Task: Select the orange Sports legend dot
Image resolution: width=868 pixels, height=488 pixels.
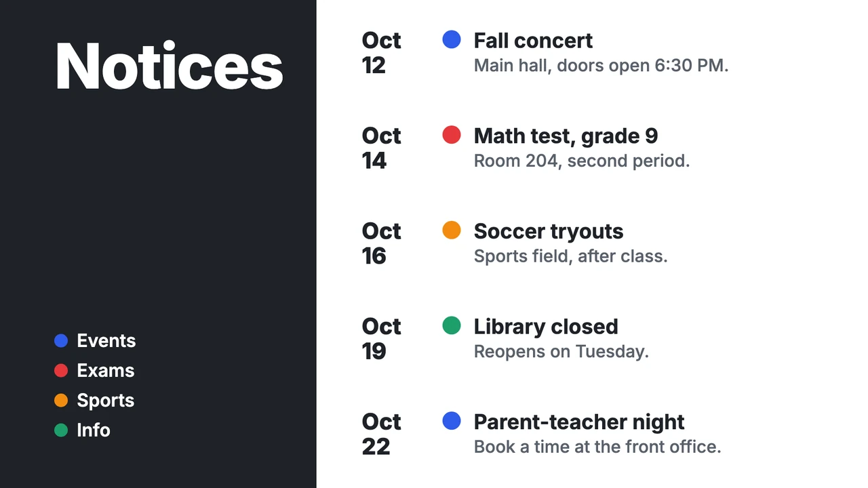Action: pyautogui.click(x=61, y=401)
